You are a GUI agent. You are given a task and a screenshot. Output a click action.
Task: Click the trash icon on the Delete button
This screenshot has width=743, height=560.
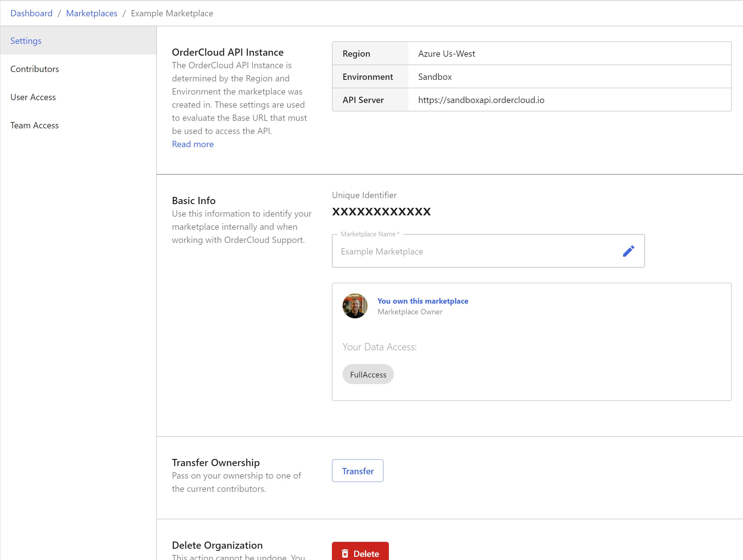point(346,554)
